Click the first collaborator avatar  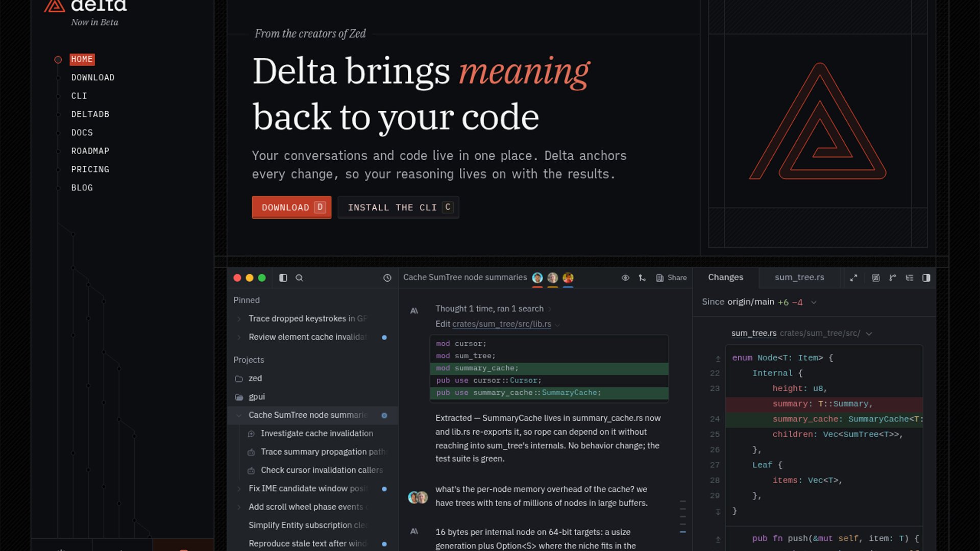click(537, 278)
